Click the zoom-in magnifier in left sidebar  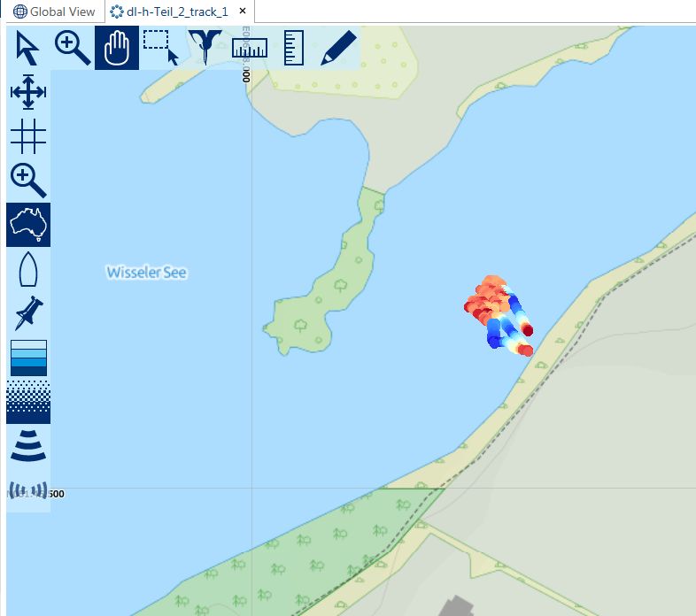click(x=28, y=181)
